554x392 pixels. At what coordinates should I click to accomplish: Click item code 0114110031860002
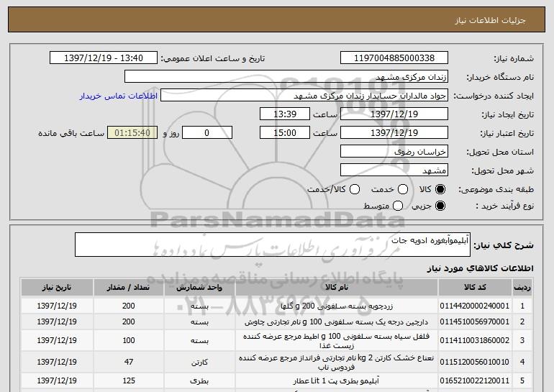[475, 340]
